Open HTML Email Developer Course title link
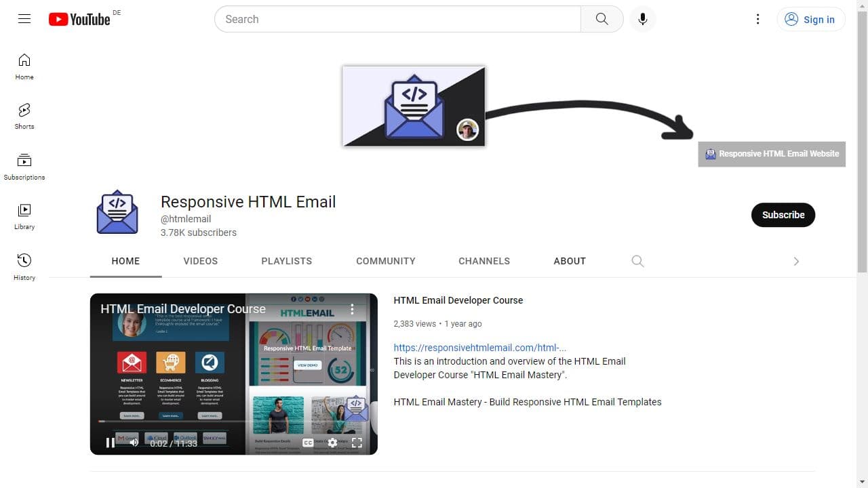 coord(458,300)
